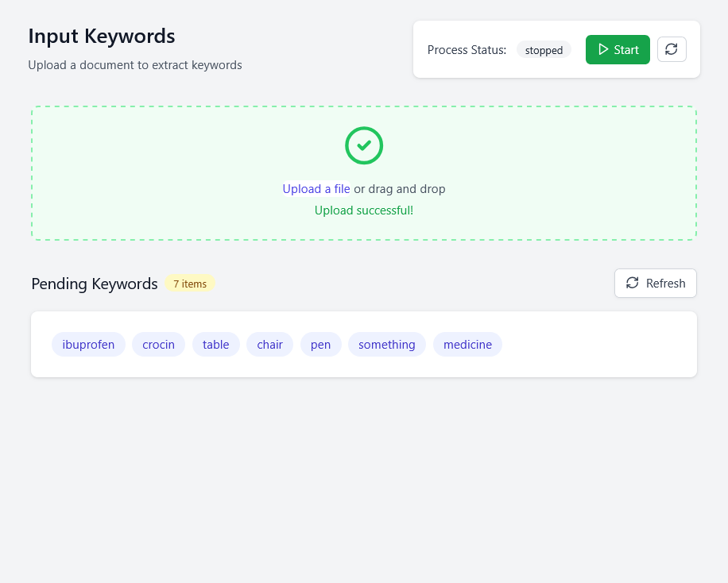Click the Upload successful message text
Viewport: 728px width, 583px height.
point(364,210)
